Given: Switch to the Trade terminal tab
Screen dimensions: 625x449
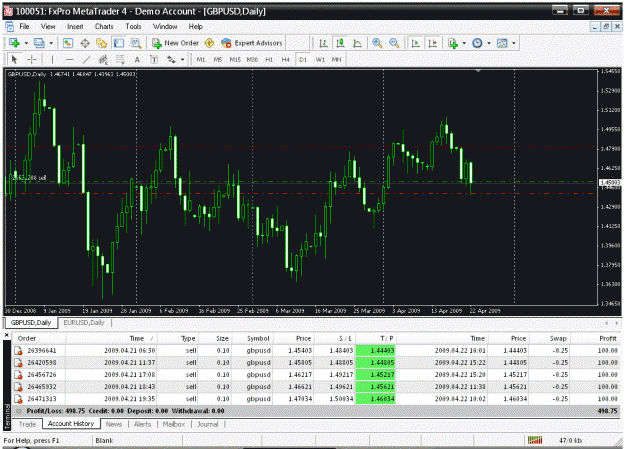Looking at the screenshot, I should click(x=28, y=424).
